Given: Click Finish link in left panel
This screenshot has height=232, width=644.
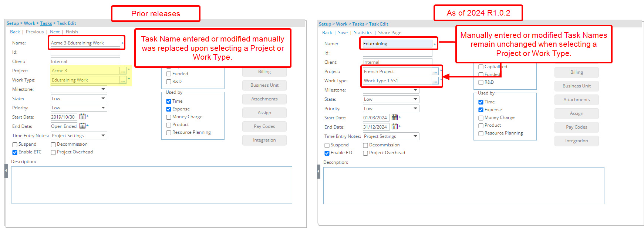Looking at the screenshot, I should (x=72, y=32).
